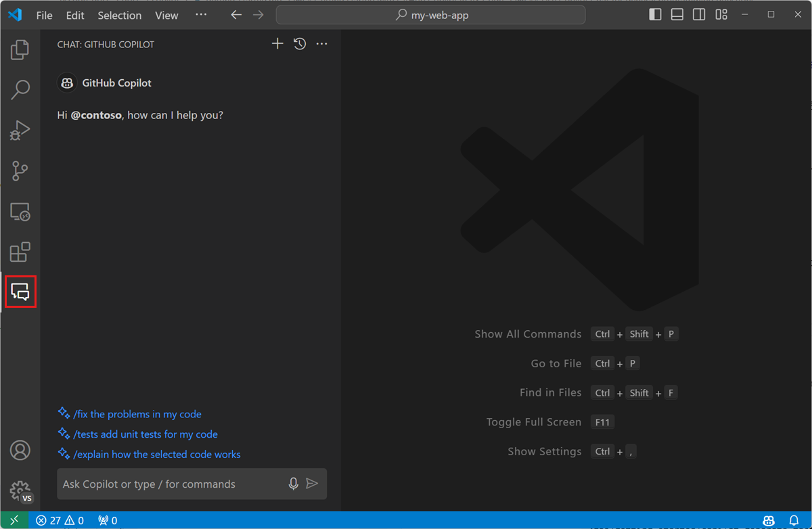Activate voice input with the microphone icon

pos(293,484)
